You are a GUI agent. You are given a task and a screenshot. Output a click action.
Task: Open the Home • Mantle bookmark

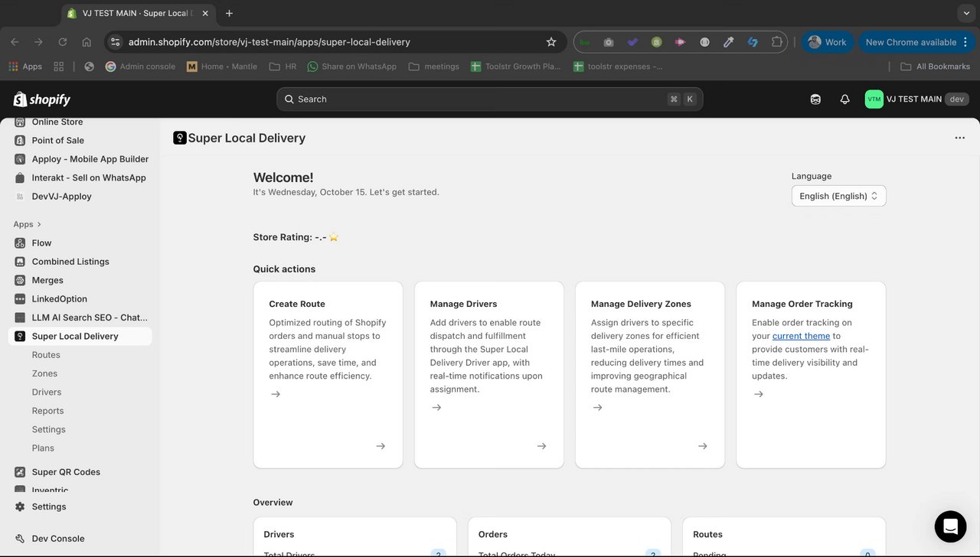[222, 67]
